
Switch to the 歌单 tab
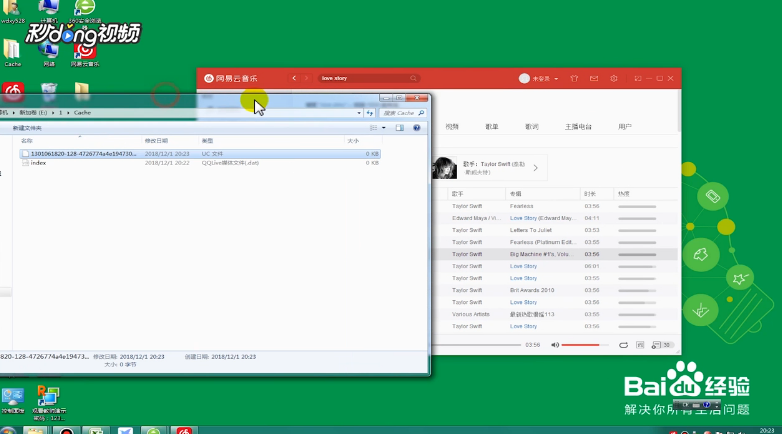(492, 127)
